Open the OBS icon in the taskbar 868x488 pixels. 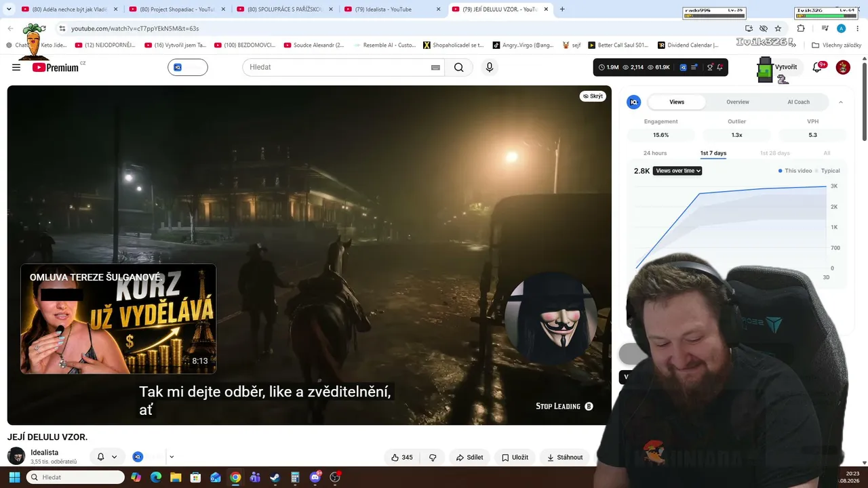tap(335, 477)
